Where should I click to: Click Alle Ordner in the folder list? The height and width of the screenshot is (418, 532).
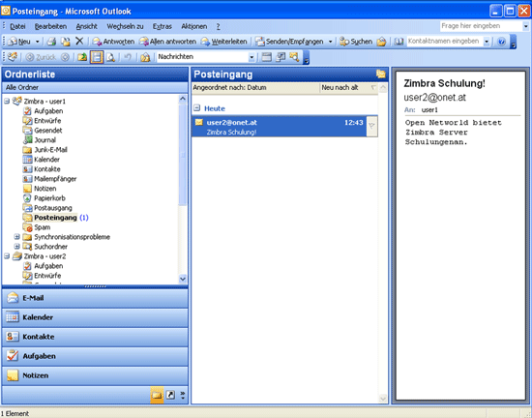pos(22,87)
